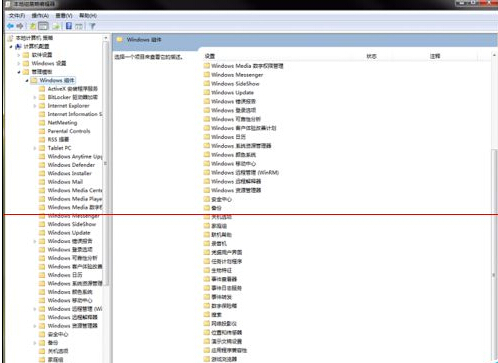Screen dimensions: 498x363
Task: Click the Export List toolbar icon
Action: click(56, 26)
